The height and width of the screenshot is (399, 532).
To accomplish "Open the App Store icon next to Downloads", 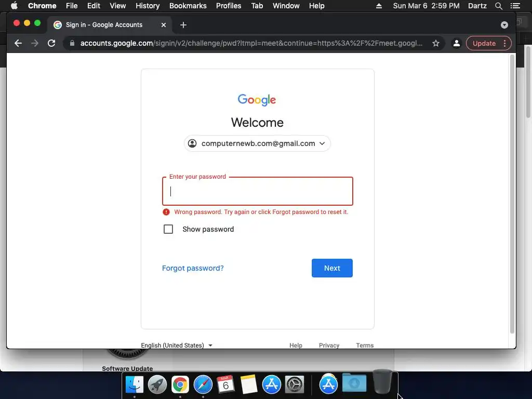I will pos(328,384).
